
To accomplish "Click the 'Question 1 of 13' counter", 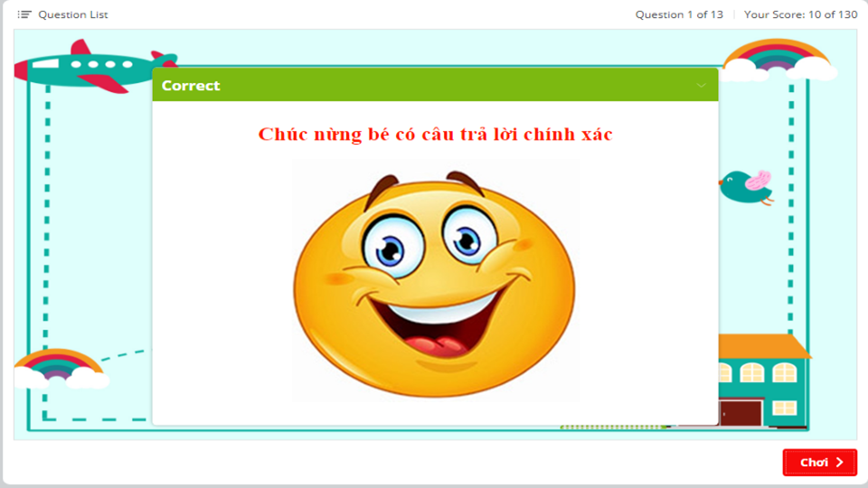I will coord(679,14).
